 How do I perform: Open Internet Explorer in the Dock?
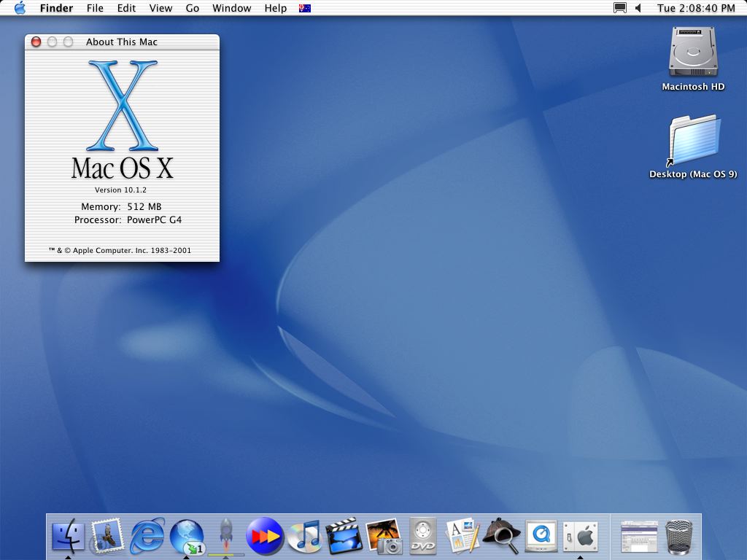[147, 536]
